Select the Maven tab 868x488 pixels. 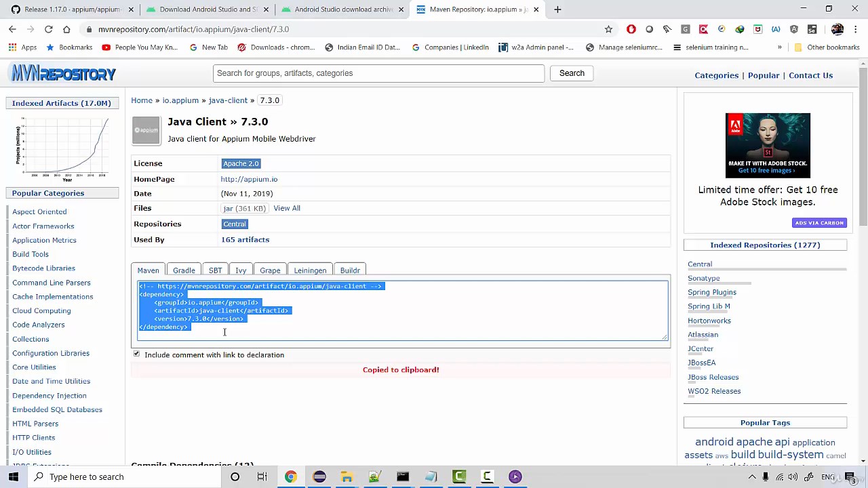click(x=148, y=270)
